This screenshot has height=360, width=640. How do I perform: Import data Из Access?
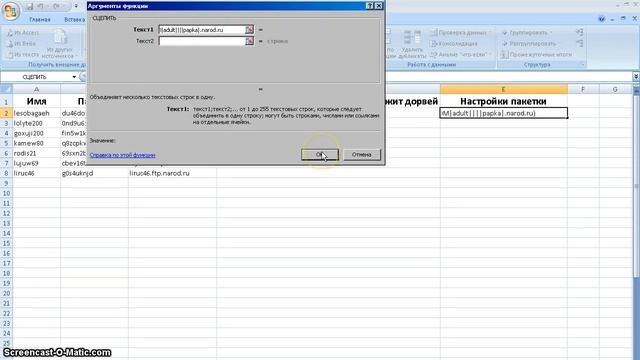pyautogui.click(x=23, y=33)
